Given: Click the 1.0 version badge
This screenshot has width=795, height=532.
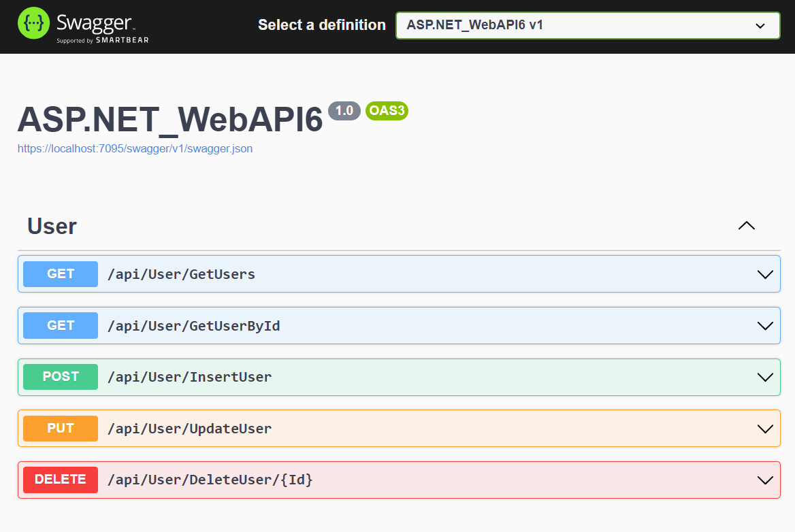Looking at the screenshot, I should tap(344, 110).
